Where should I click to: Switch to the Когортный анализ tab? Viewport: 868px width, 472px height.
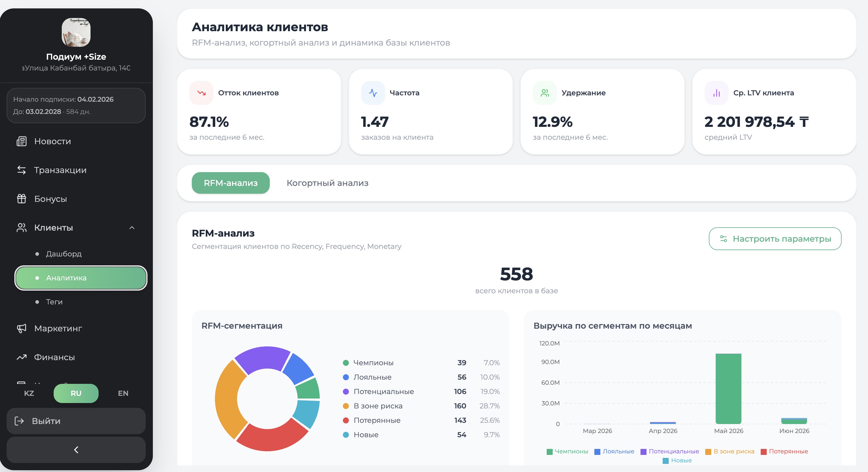(x=328, y=183)
